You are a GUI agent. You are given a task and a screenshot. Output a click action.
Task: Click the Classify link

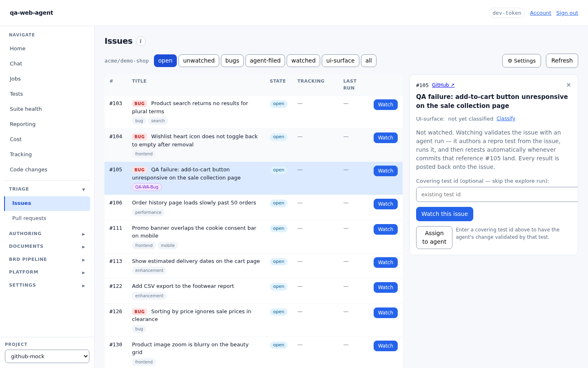click(x=506, y=119)
